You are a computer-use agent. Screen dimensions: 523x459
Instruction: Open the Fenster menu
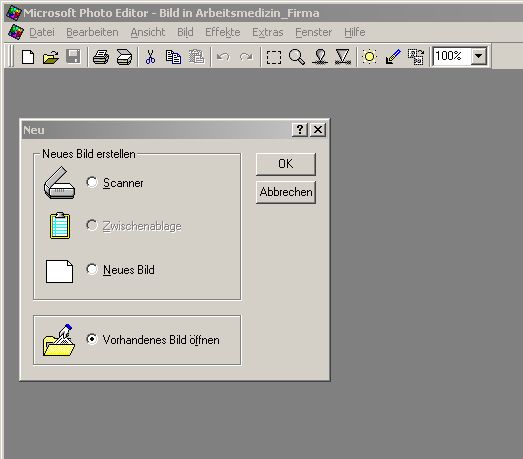click(314, 32)
